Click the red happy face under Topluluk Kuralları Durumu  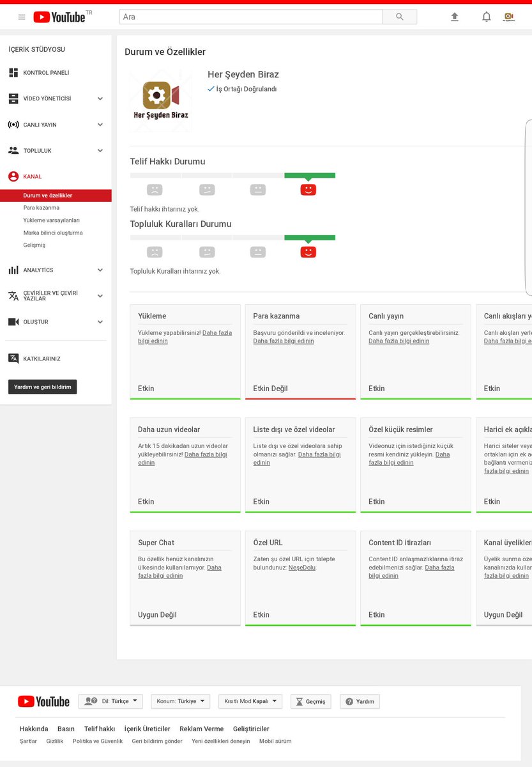[x=308, y=252]
